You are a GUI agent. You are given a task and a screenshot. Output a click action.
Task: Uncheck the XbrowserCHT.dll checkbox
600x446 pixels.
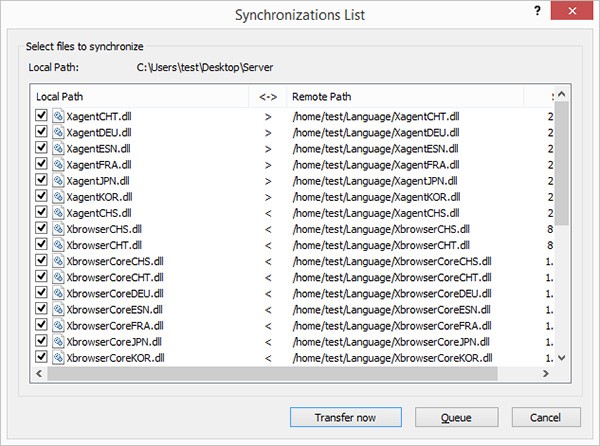pos(41,244)
